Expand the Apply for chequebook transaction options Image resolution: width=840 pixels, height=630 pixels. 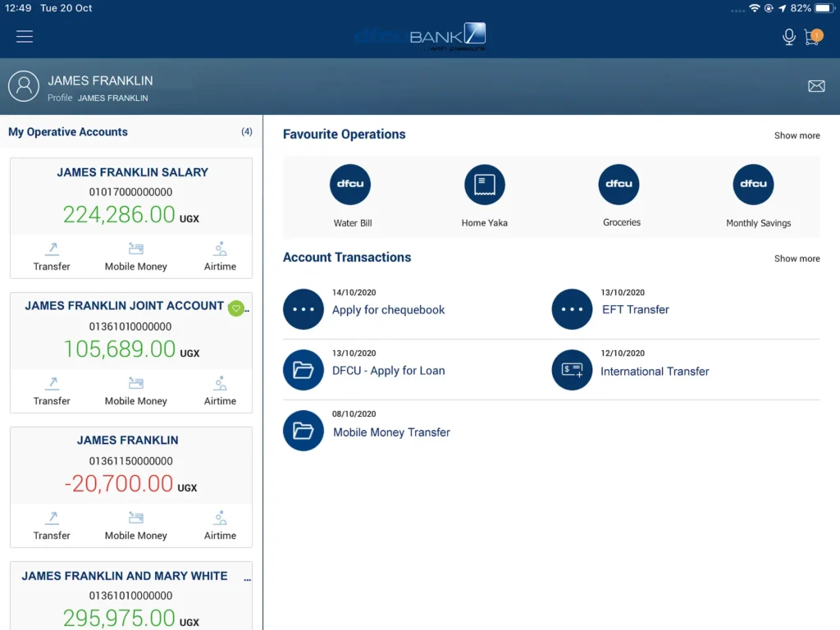click(x=303, y=309)
